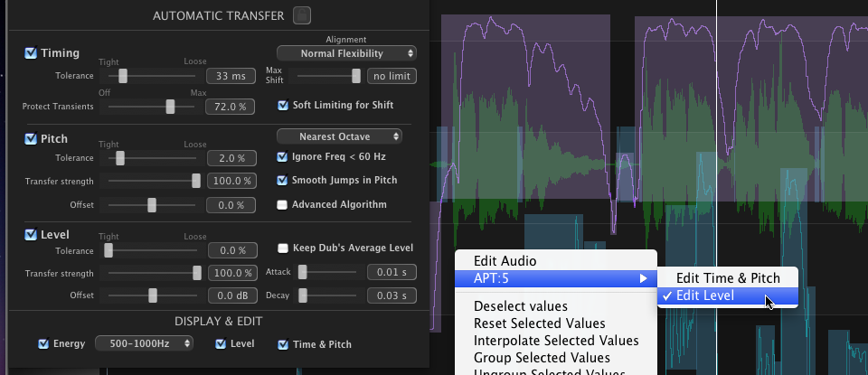This screenshot has width=868, height=375.
Task: Expand the 500-1000Hz energy band dropdown
Action: tap(145, 343)
